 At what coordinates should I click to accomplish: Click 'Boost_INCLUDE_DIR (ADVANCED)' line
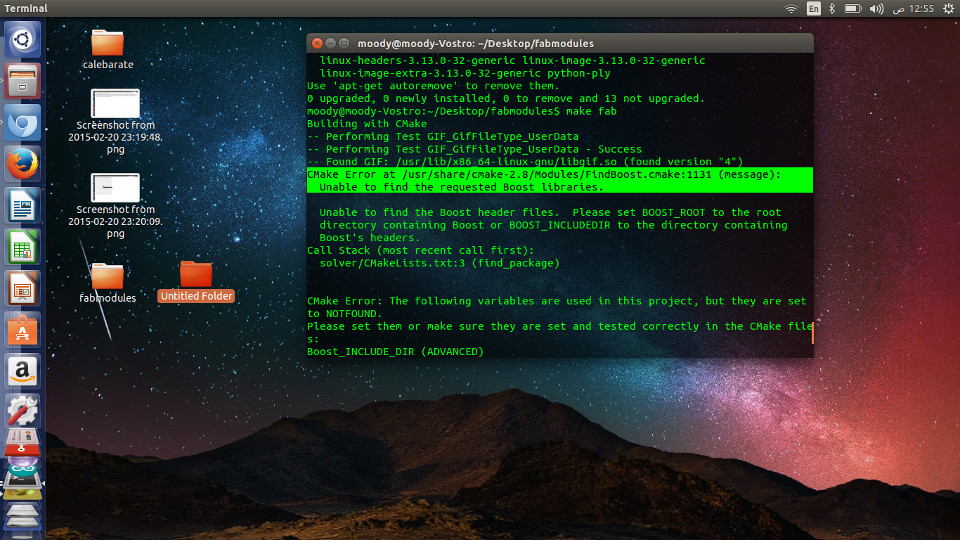pos(396,351)
